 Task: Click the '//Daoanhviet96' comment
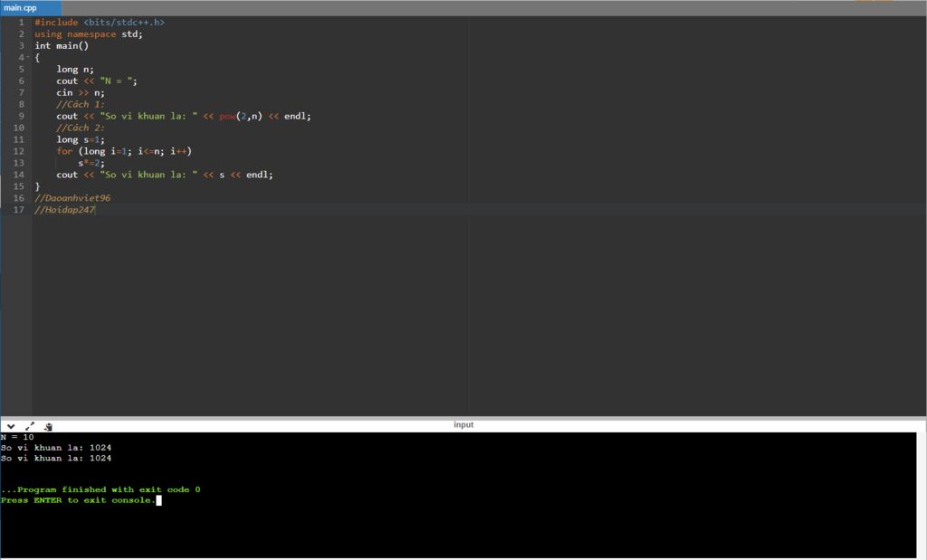(72, 198)
